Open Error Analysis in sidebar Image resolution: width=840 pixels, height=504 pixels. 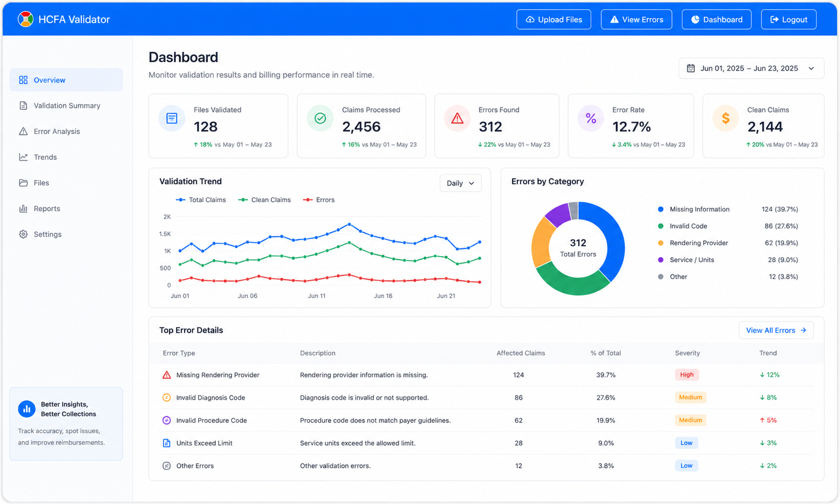[66, 131]
